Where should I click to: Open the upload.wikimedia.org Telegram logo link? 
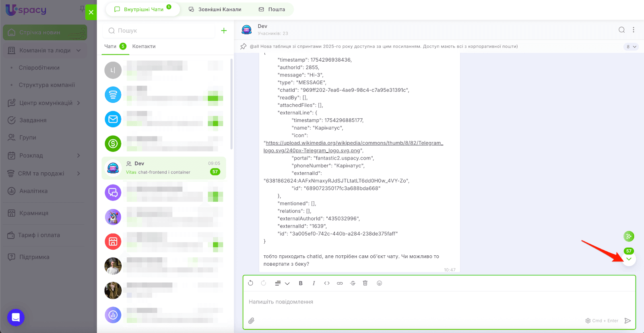pyautogui.click(x=353, y=147)
